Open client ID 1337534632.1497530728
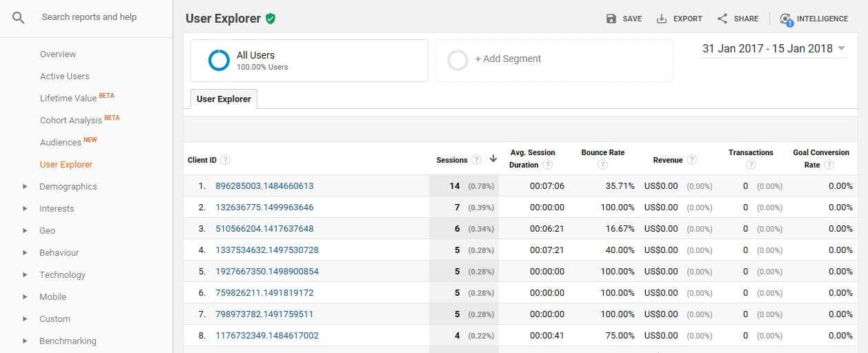The width and height of the screenshot is (868, 353). point(267,250)
